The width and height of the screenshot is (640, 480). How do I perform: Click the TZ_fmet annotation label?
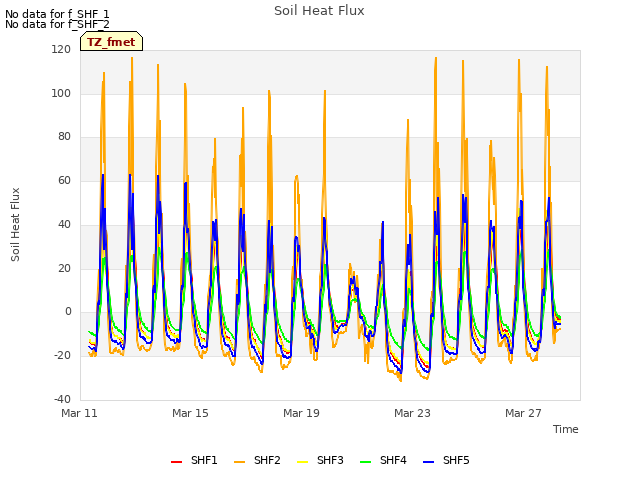coord(111,42)
